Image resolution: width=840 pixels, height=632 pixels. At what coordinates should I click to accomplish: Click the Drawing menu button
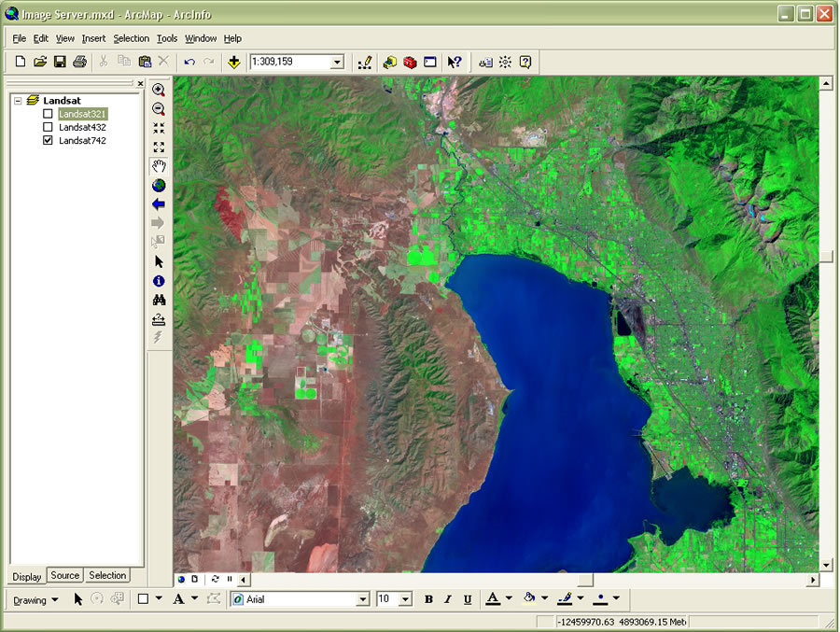tap(35, 599)
